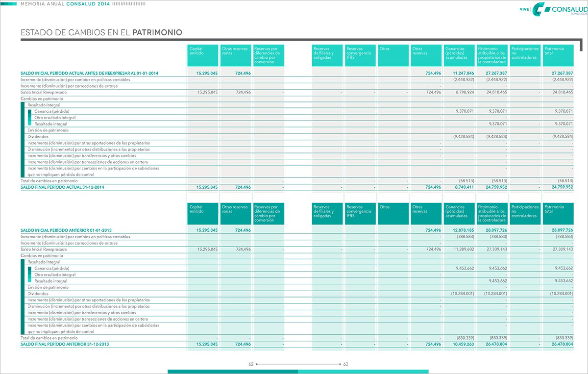Select the value 11.247.846
Viewport: 588px width, 374px height.
[464, 73]
